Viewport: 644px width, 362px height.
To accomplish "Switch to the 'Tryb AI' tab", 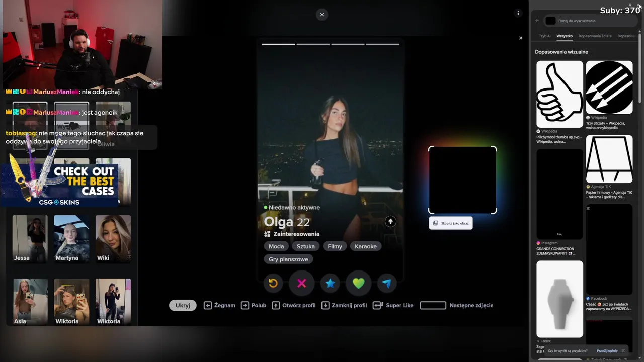I will [x=545, y=36].
